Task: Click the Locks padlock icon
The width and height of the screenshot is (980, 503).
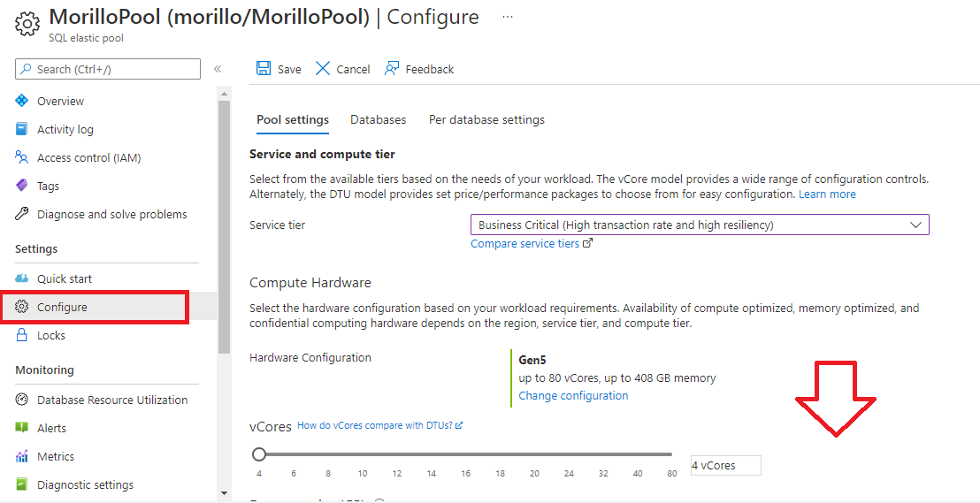Action: click(22, 335)
